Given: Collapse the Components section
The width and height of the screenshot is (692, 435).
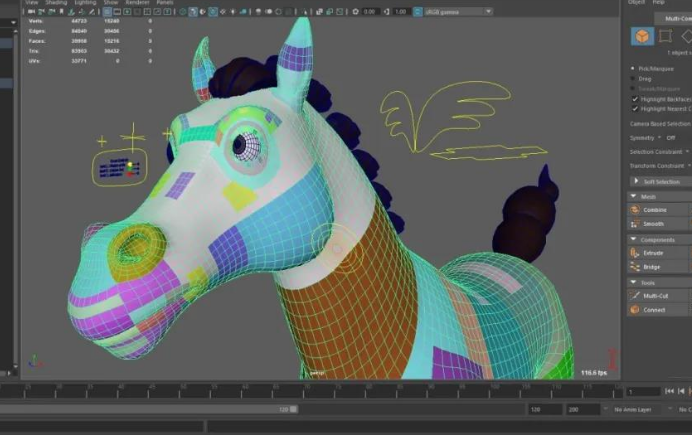Looking at the screenshot, I should point(633,240).
